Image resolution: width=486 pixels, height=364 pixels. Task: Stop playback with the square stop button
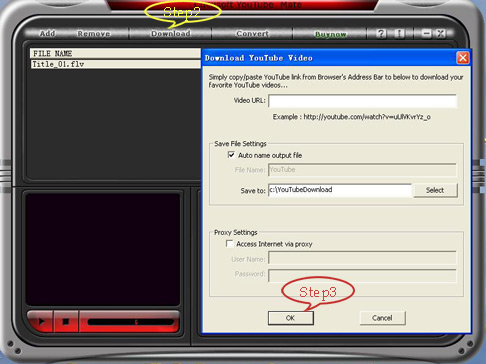[x=66, y=322]
